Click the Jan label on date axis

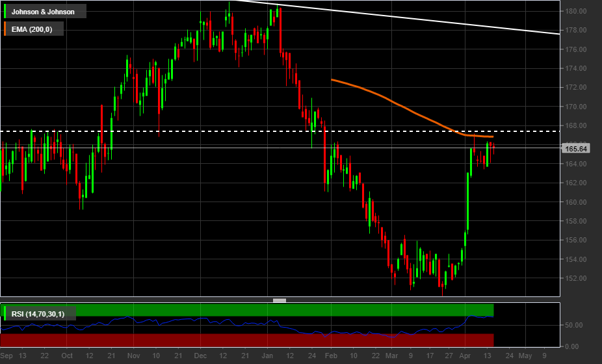click(267, 356)
